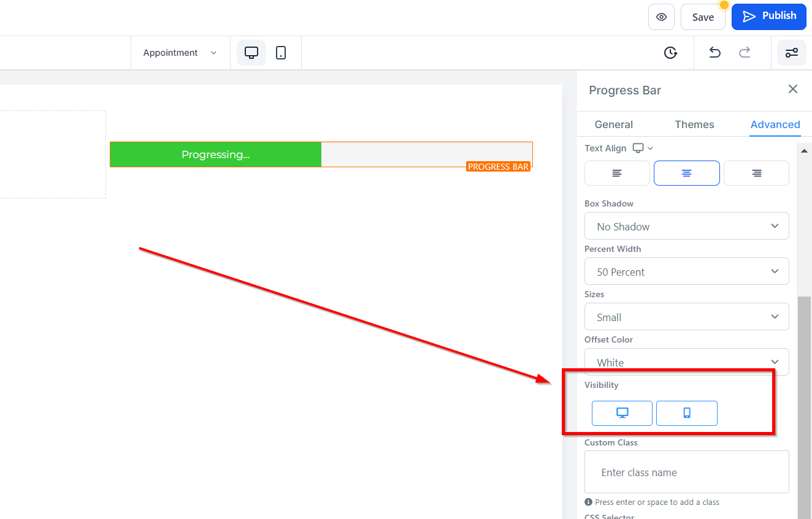Undo the last change
Screen dimensions: 812x519
(714, 53)
